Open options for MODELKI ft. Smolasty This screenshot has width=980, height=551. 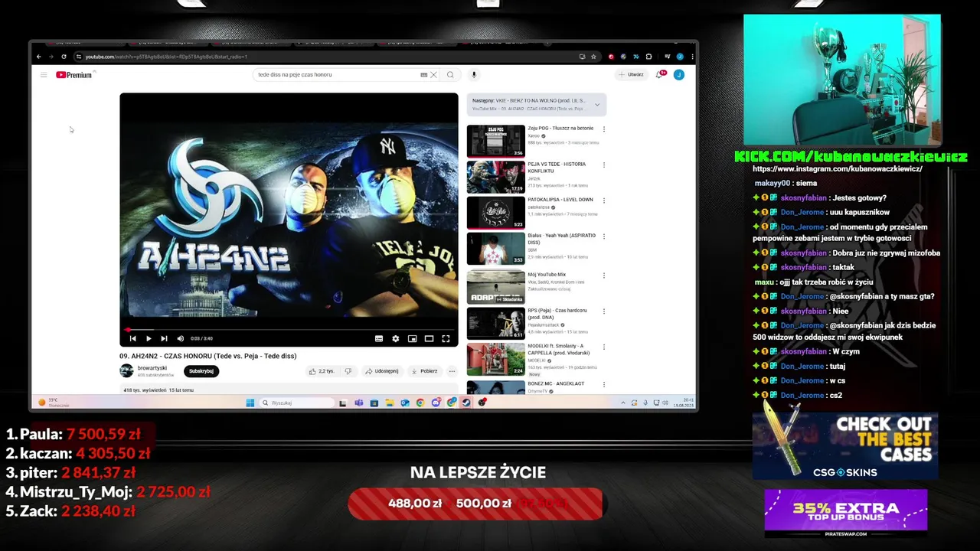tap(604, 347)
